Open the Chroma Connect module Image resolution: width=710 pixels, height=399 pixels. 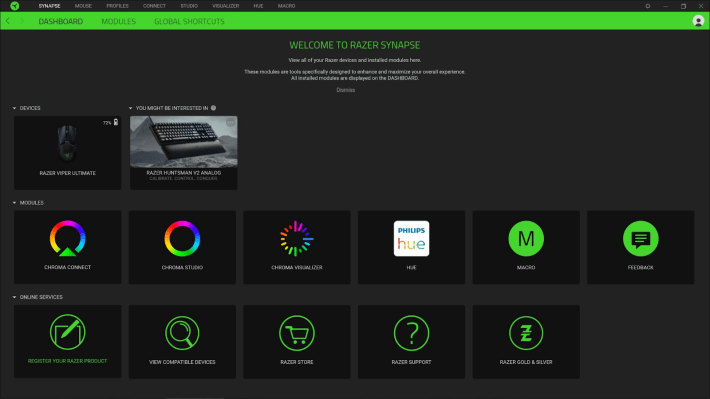pos(67,247)
